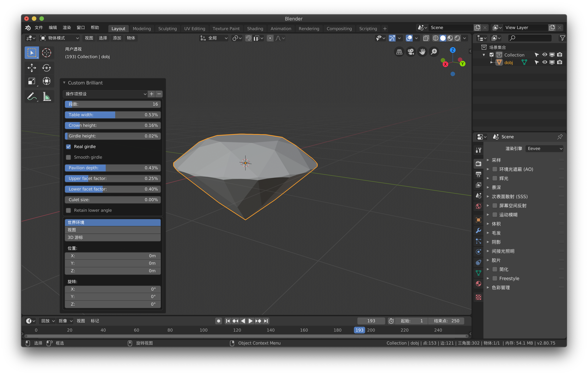Uncheck the Real girdle checkbox

click(x=68, y=147)
